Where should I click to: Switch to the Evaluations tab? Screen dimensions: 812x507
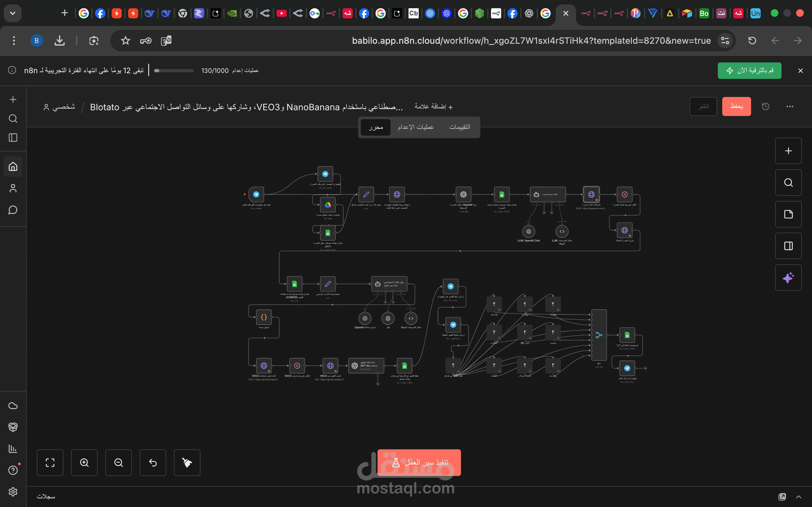459,127
